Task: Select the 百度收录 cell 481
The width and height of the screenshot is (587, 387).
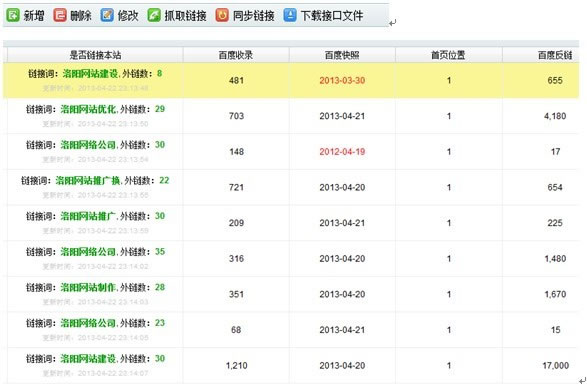Action: pos(236,80)
